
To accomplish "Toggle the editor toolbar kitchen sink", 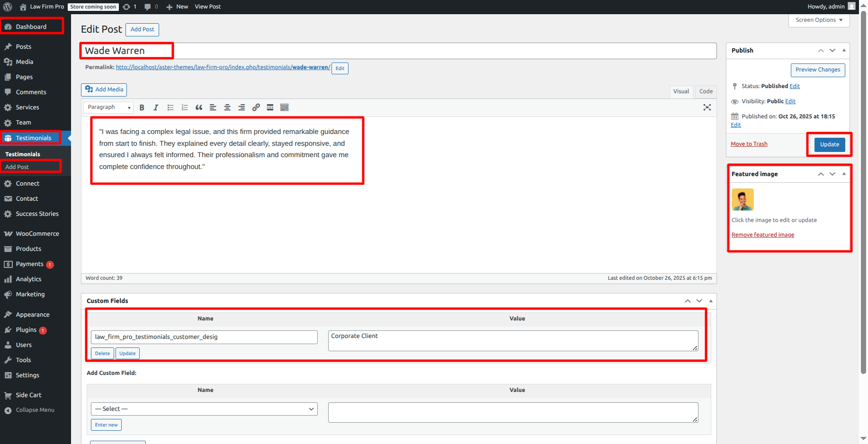I will [284, 107].
